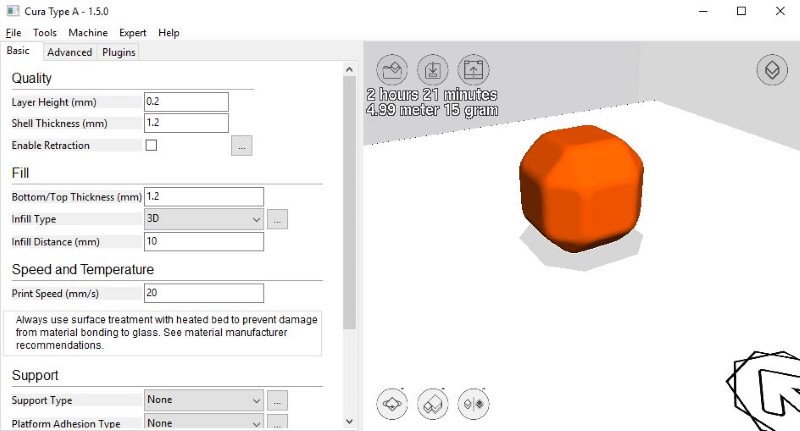Click the '4.99 meter 15 gram' text
Screen dimensions: 800x431
click(432, 110)
